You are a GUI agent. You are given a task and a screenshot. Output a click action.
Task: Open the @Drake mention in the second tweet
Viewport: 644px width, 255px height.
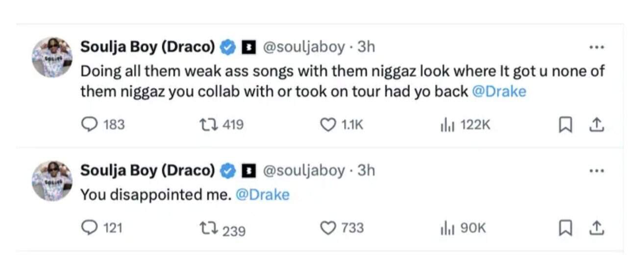coord(262,195)
